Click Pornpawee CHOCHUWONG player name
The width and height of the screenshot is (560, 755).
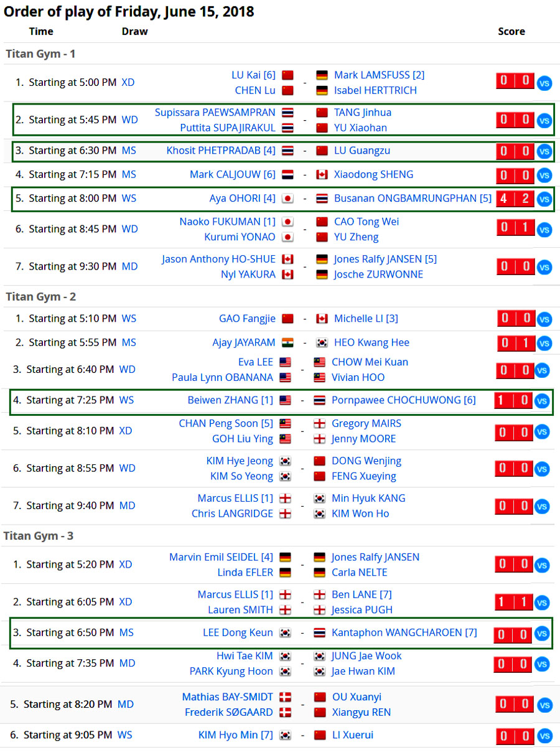(403, 400)
